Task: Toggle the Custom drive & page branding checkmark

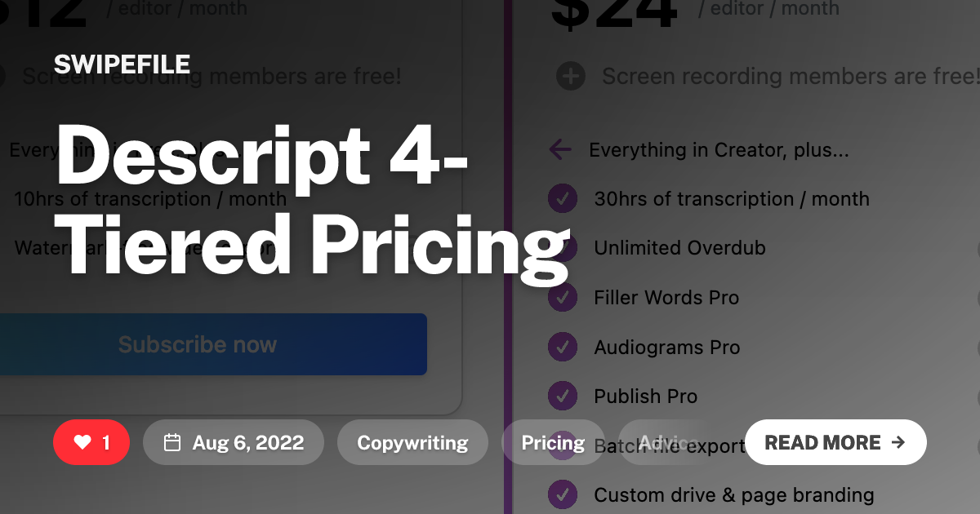Action: coord(563,494)
